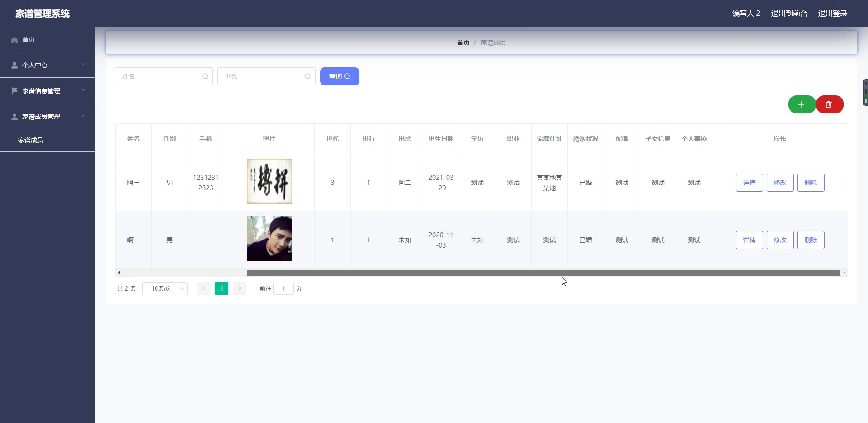
Task: Click scrollbar left arrow
Action: (x=119, y=273)
